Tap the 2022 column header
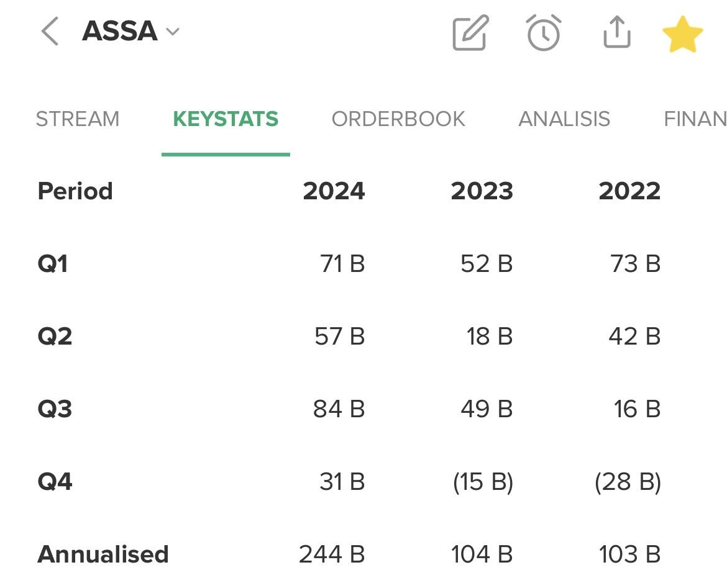The height and width of the screenshot is (588, 727). [x=629, y=191]
